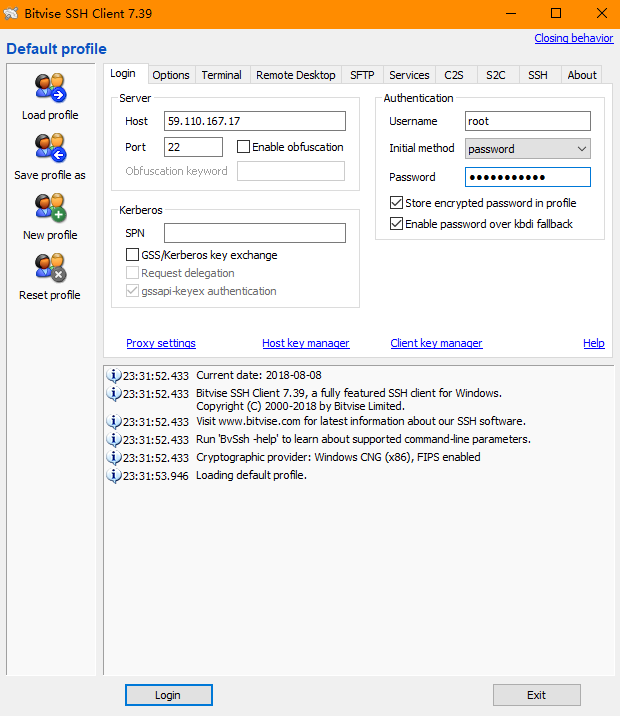
Task: Click the Port input field
Action: (x=193, y=147)
